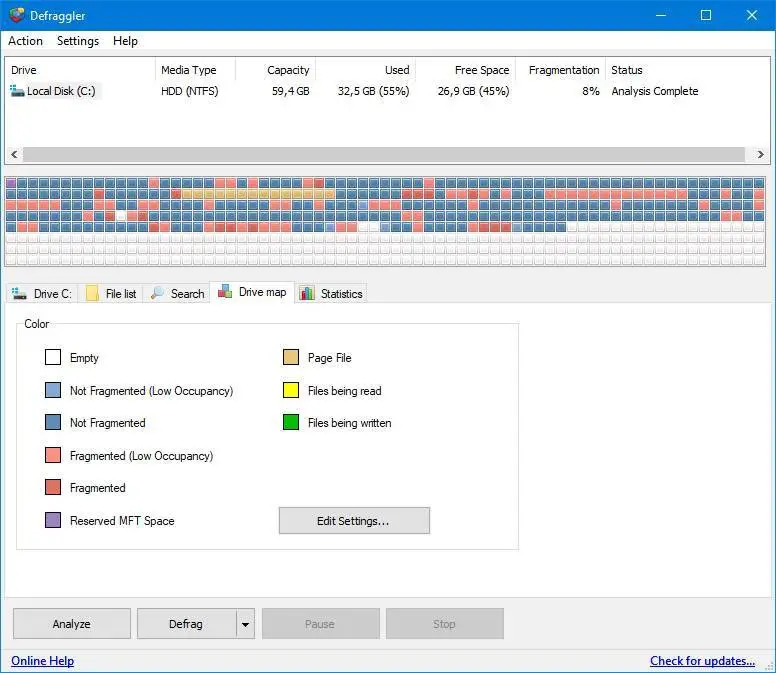
Task: Click the Pause button
Action: click(320, 624)
